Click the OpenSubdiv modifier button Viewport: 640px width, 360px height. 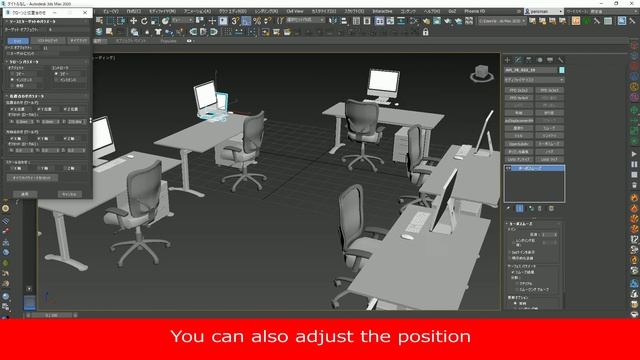(519, 144)
